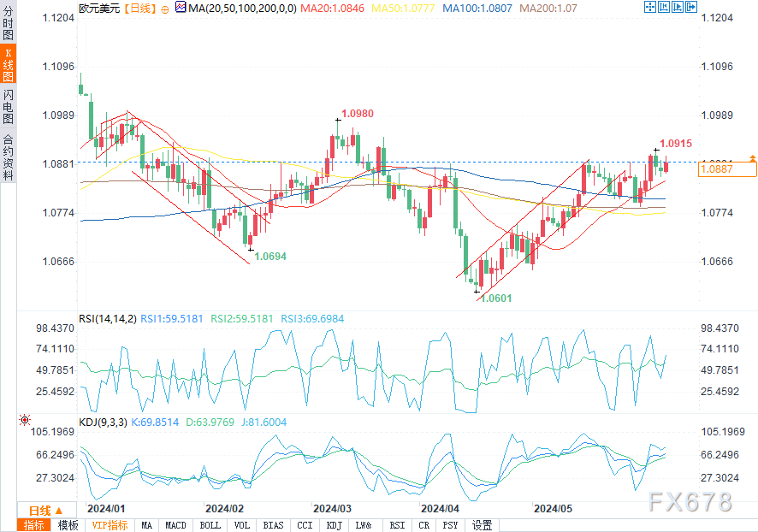Open the 日线 period dropdown at bottom left

click(x=46, y=511)
